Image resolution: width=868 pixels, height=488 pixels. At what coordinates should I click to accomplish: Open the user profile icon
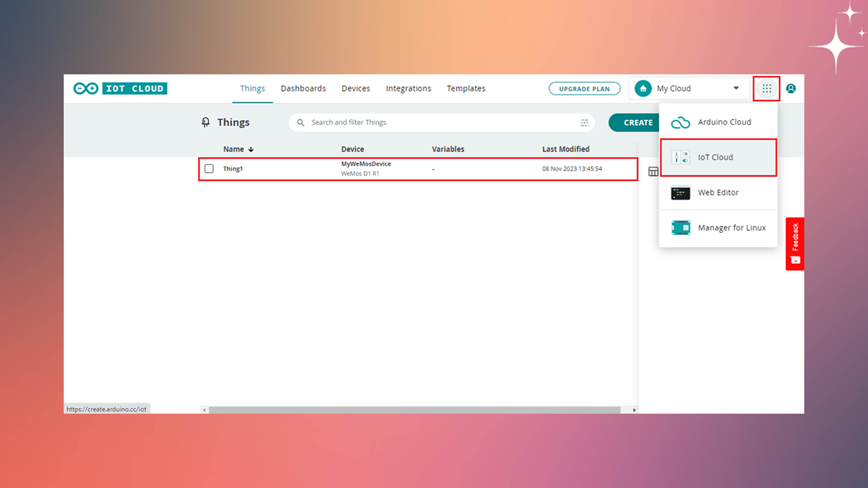coord(791,88)
